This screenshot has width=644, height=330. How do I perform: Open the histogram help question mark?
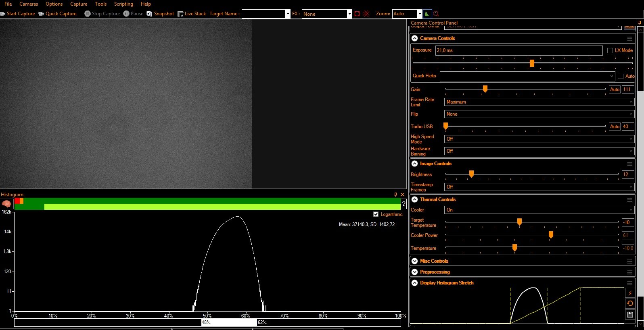[x=404, y=204]
